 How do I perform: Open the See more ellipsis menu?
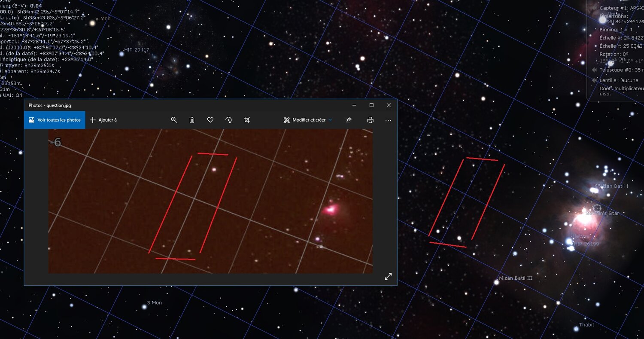click(389, 120)
